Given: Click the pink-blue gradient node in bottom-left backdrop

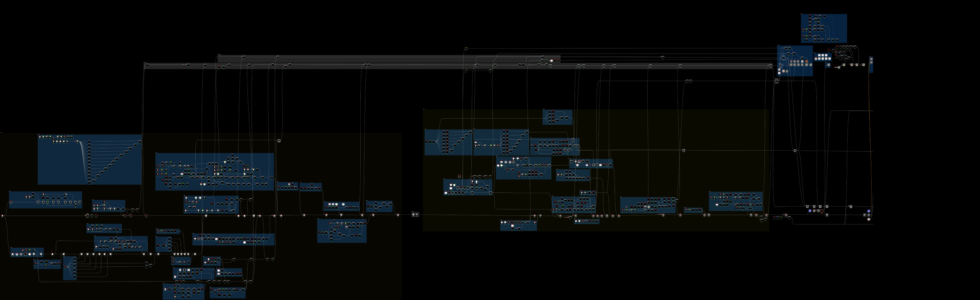Looking at the screenshot, I should 17,254.
